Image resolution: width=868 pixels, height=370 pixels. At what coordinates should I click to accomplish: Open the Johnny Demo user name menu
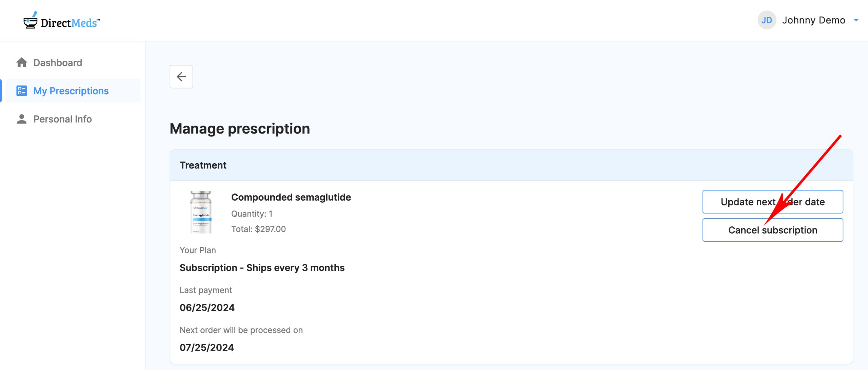click(x=813, y=20)
